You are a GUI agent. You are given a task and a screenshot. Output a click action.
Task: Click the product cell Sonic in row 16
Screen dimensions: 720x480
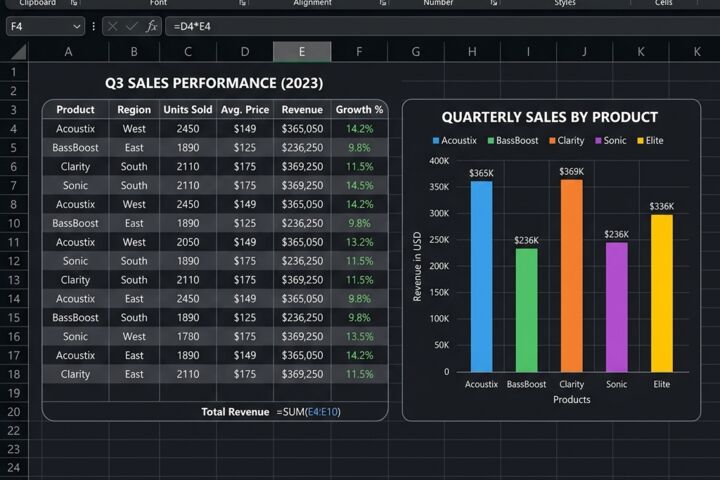75,337
